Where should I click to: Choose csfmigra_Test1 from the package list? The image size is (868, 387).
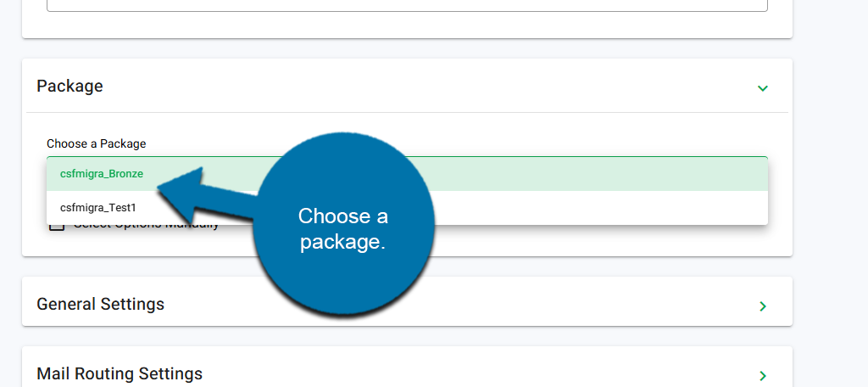coord(98,207)
